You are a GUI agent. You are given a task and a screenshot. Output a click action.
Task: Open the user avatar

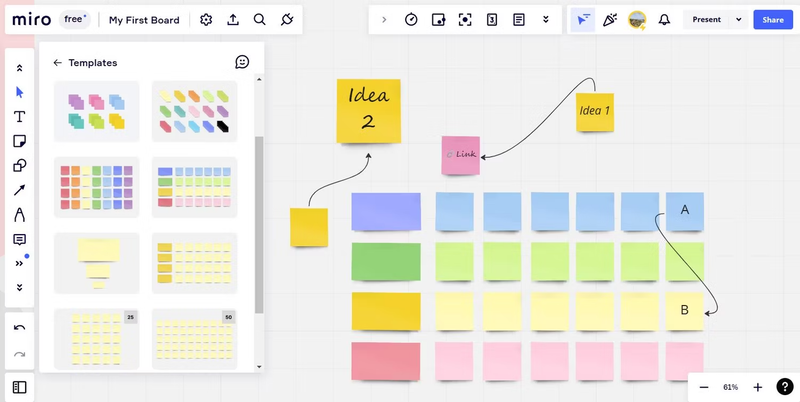(637, 20)
